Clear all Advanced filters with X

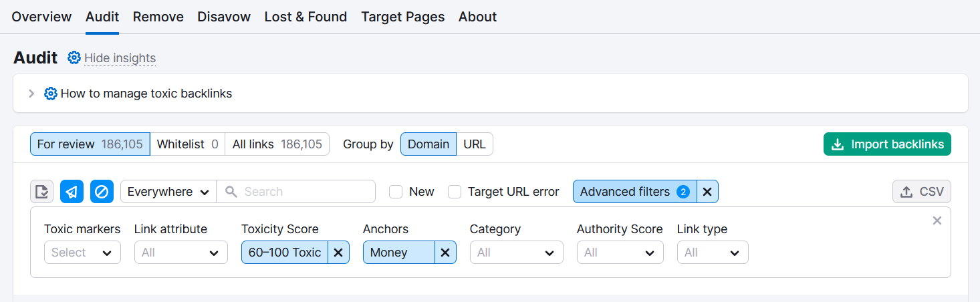707,192
